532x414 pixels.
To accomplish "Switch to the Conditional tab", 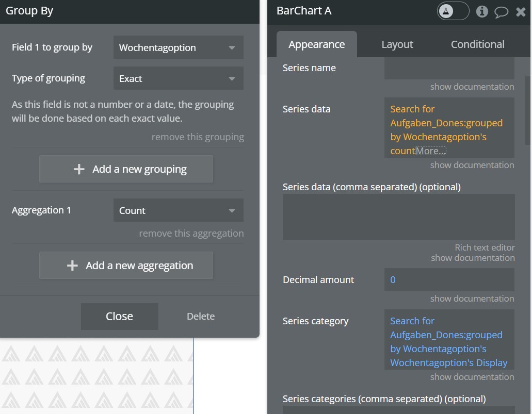I will click(477, 44).
